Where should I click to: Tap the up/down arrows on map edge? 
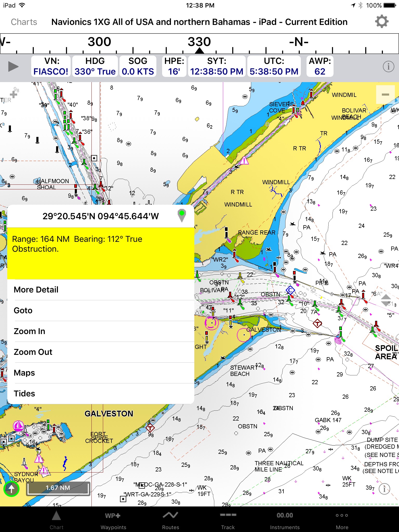[386, 300]
